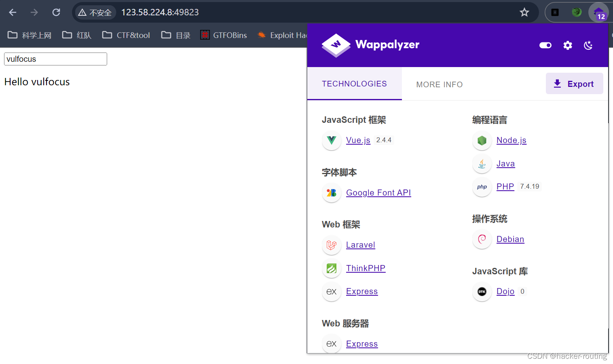Click the JavaScript 库 category heading
This screenshot has width=613, height=364.
pos(500,271)
